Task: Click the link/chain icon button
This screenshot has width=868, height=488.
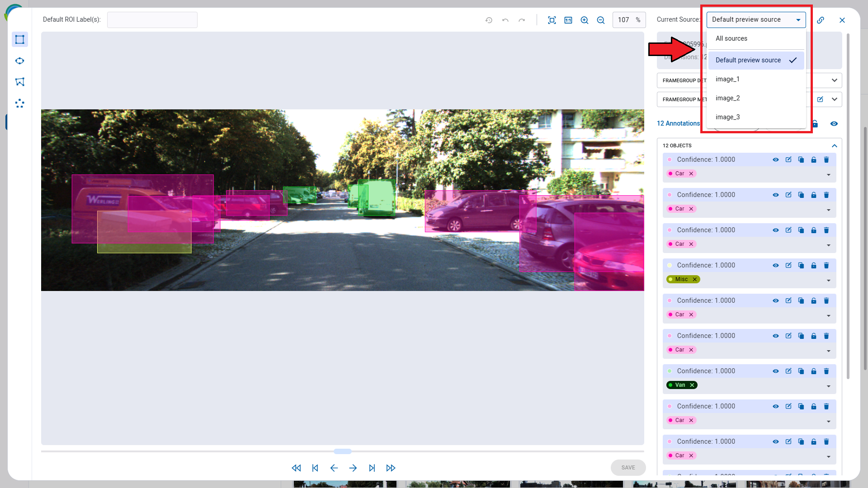Action: [x=821, y=19]
